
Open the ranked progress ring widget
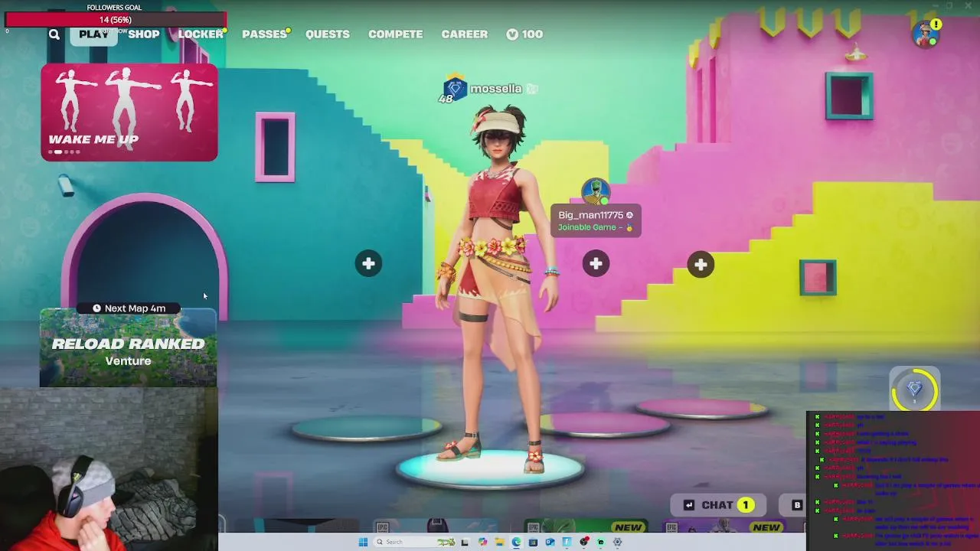pyautogui.click(x=915, y=389)
